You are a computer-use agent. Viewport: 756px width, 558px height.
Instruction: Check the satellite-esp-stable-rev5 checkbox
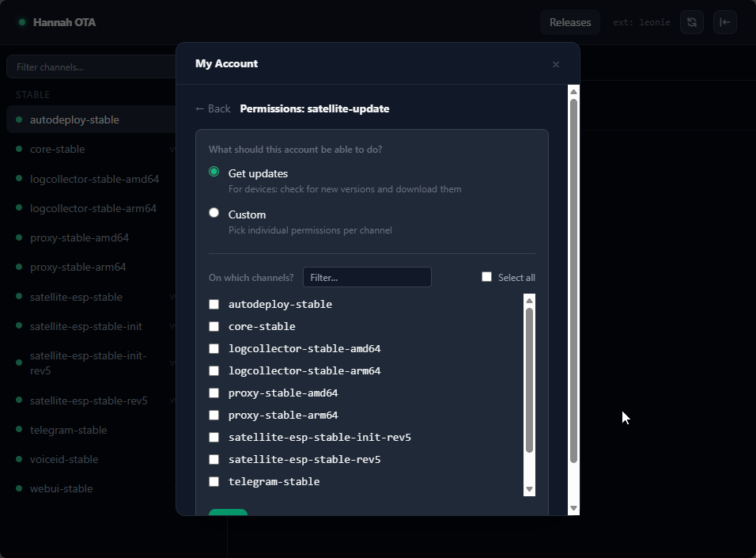click(214, 460)
